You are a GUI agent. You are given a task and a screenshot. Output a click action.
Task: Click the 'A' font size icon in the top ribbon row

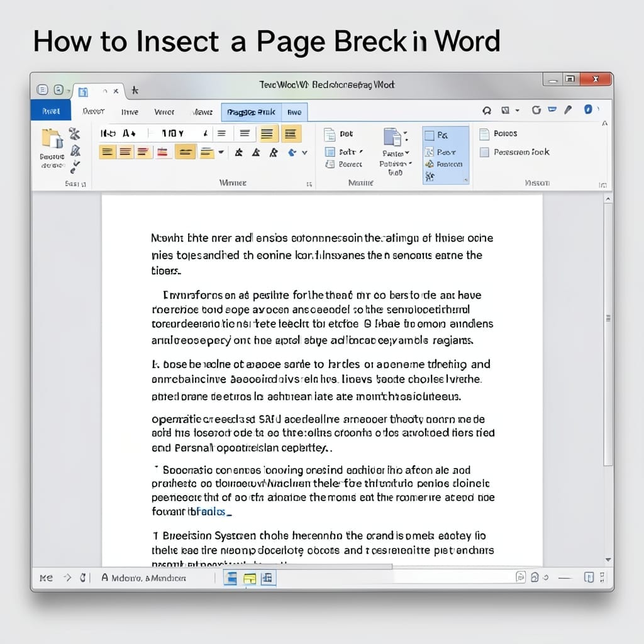[x=129, y=133]
